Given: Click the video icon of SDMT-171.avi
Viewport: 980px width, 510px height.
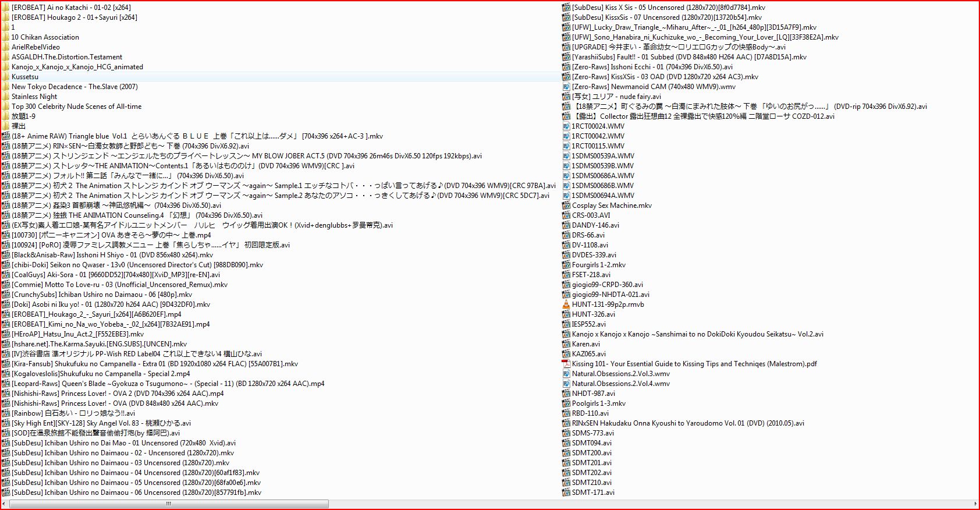Looking at the screenshot, I should 566,492.
